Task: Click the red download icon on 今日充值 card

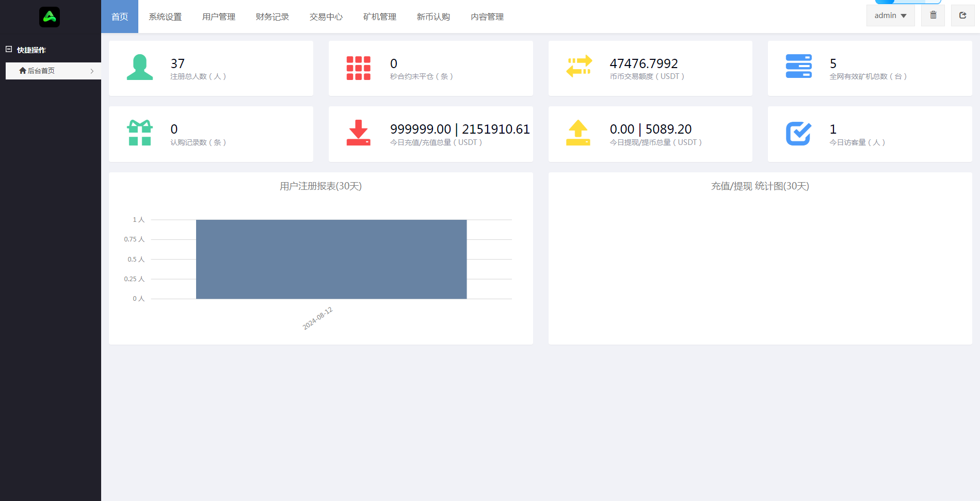Action: pyautogui.click(x=359, y=134)
